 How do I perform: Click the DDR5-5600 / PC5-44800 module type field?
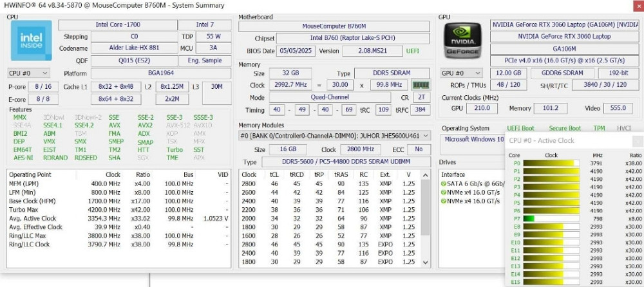pos(346,162)
